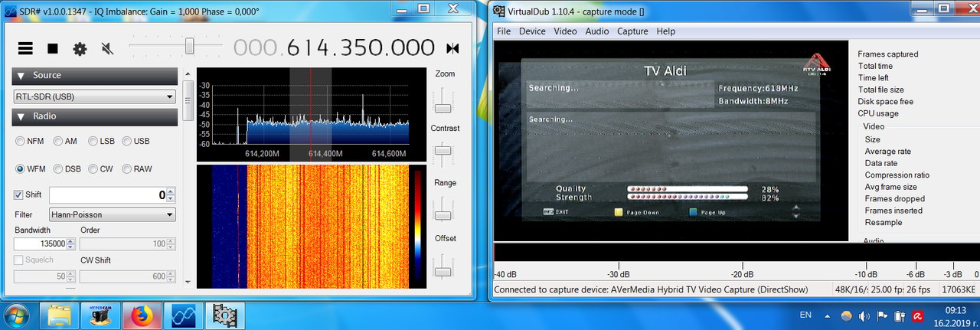
Task: Open the VirtualDub taskbar icon
Action: pos(224,315)
